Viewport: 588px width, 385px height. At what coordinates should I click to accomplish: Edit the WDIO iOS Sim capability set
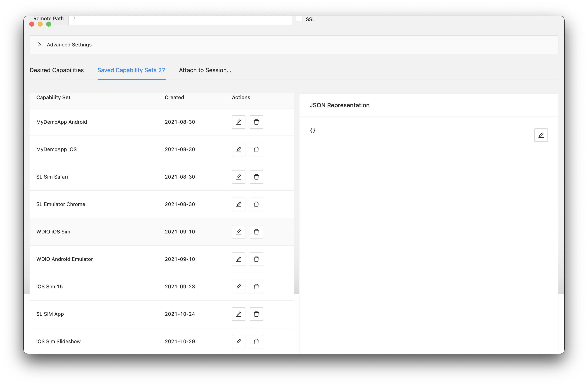238,232
